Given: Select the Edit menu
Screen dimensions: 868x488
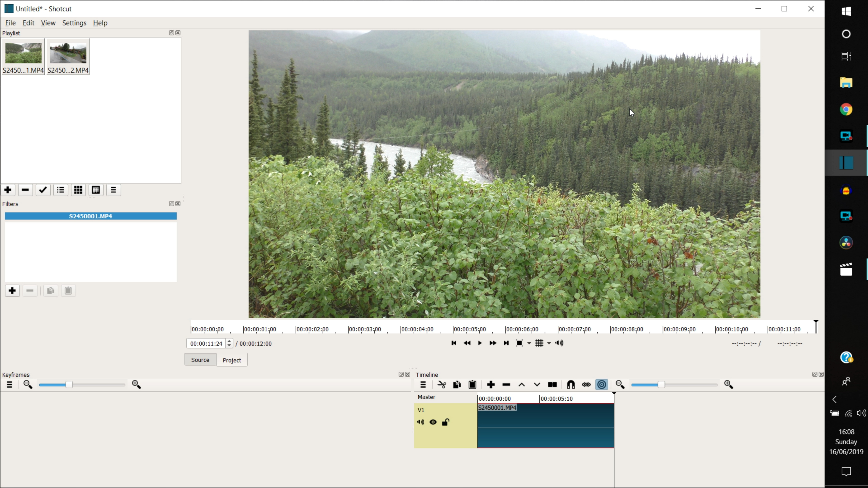Looking at the screenshot, I should [28, 23].
